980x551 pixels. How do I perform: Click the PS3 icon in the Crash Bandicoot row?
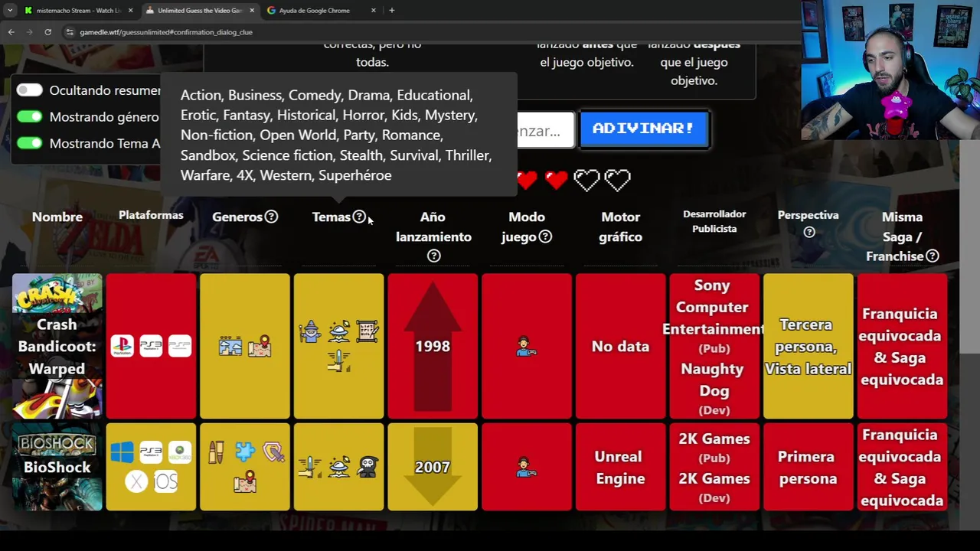151,346
